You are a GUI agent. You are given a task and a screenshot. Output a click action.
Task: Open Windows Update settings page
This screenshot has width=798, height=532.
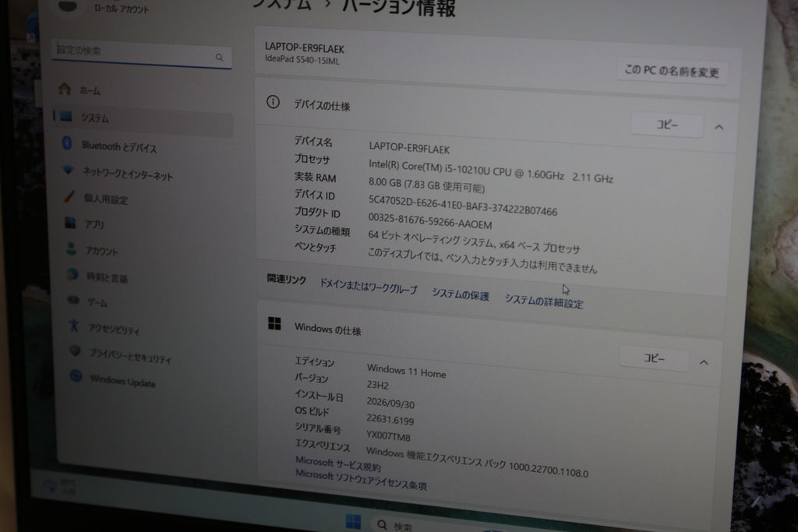[122, 381]
